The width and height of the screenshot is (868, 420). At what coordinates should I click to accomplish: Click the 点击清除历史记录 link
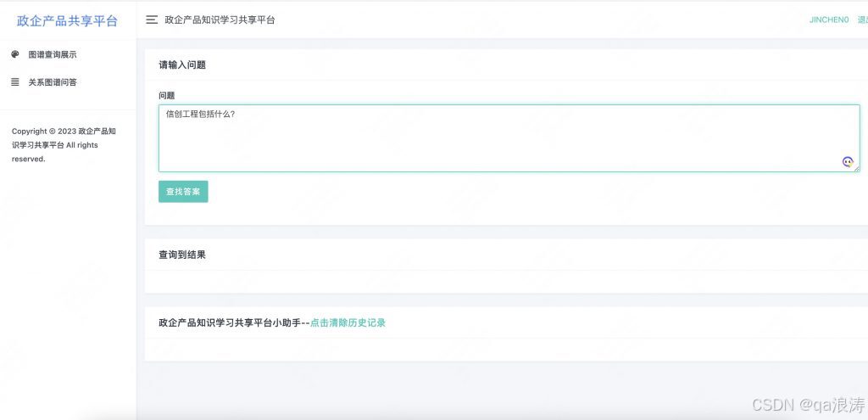click(x=348, y=322)
